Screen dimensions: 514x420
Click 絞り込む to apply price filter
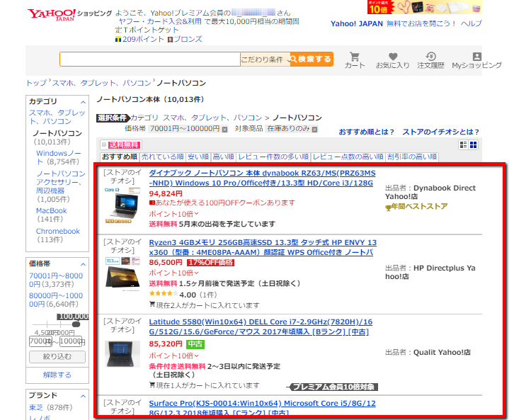pyautogui.click(x=57, y=356)
